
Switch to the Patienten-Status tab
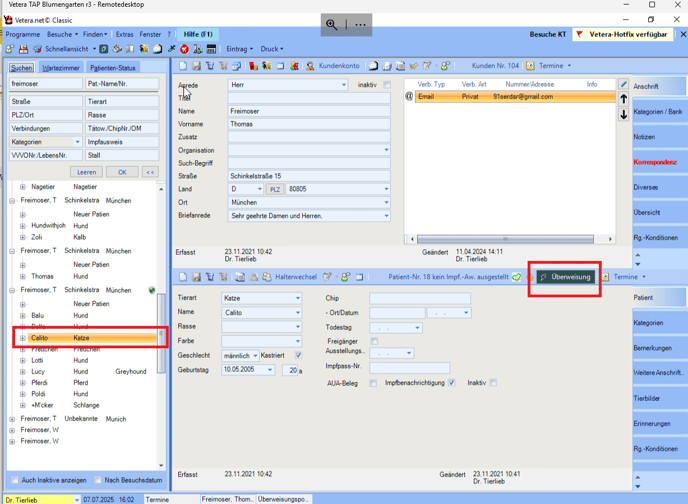tap(113, 68)
